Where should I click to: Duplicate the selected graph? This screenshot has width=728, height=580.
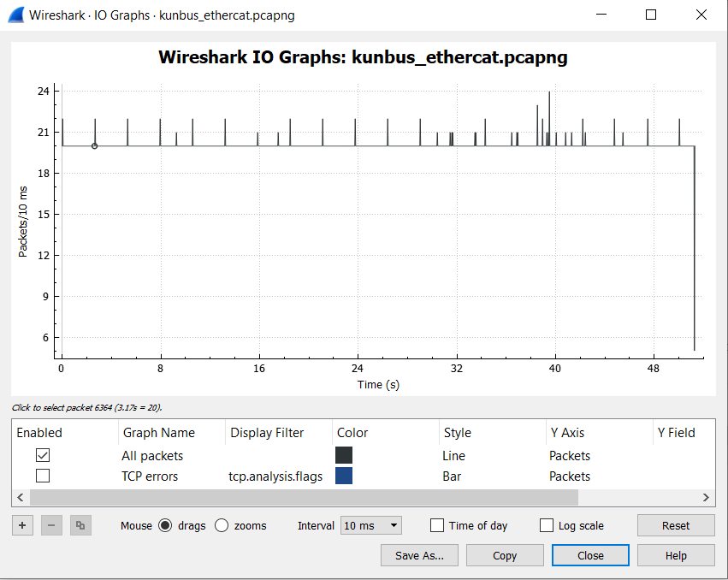click(80, 525)
